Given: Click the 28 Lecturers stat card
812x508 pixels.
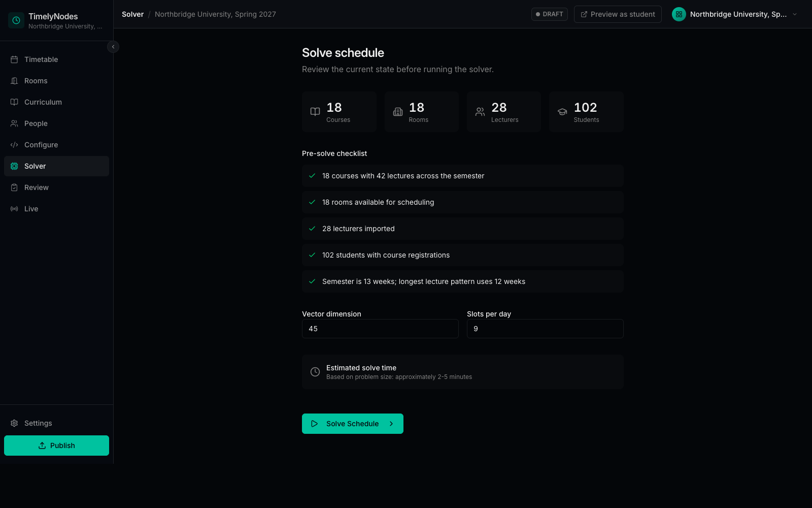Looking at the screenshot, I should point(504,112).
